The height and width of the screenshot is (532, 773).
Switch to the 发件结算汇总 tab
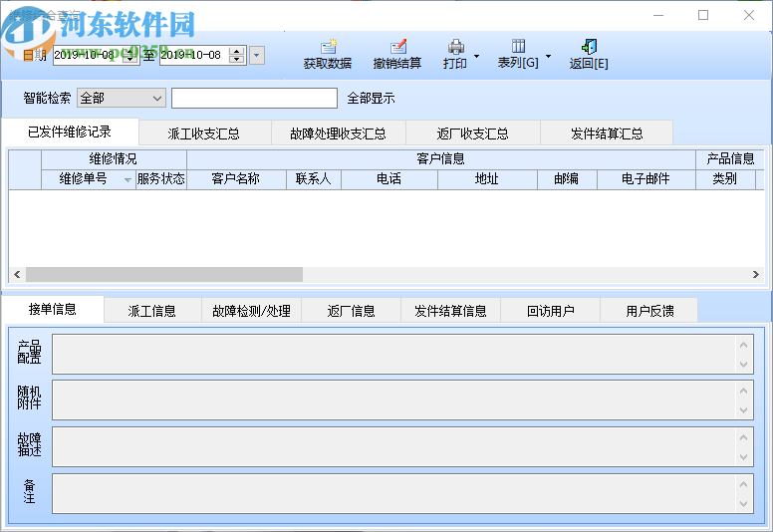607,133
